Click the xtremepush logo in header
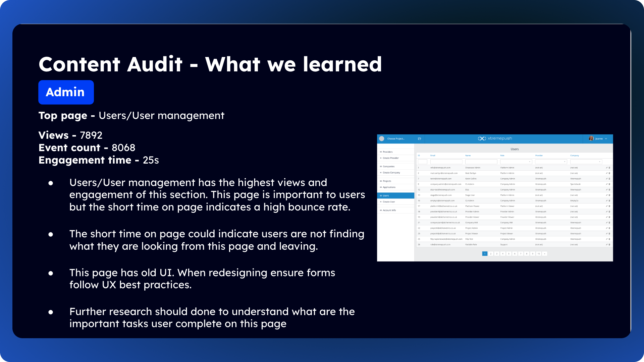Screen dimensions: 644x362 click(495, 138)
